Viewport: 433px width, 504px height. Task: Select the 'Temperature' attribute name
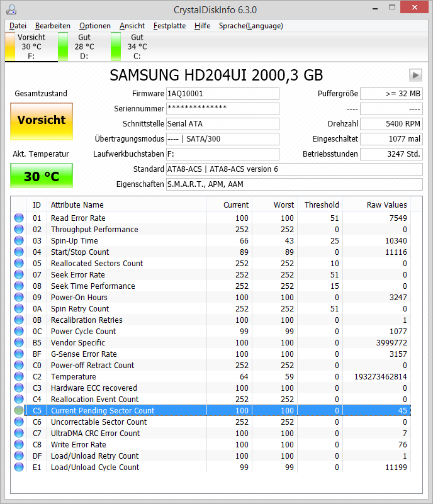[x=73, y=377]
